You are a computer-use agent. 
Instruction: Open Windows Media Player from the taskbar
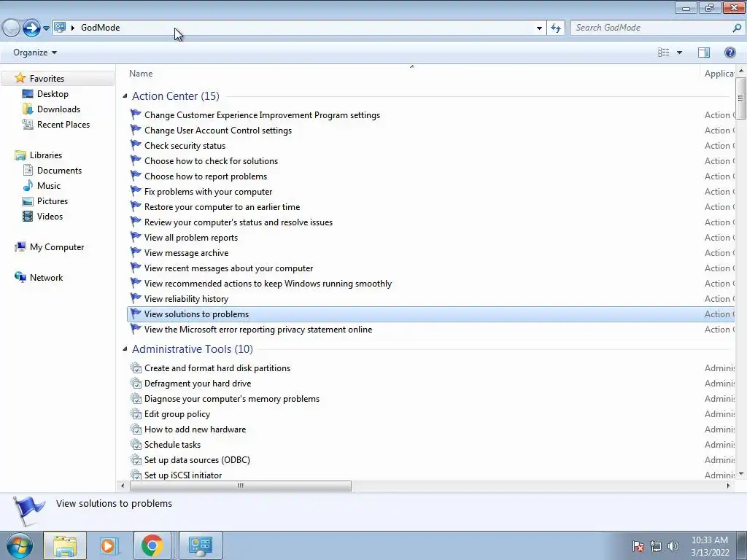pos(109,545)
